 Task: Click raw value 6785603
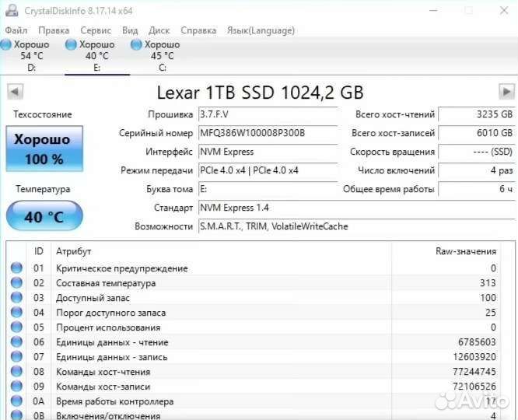[x=477, y=342]
